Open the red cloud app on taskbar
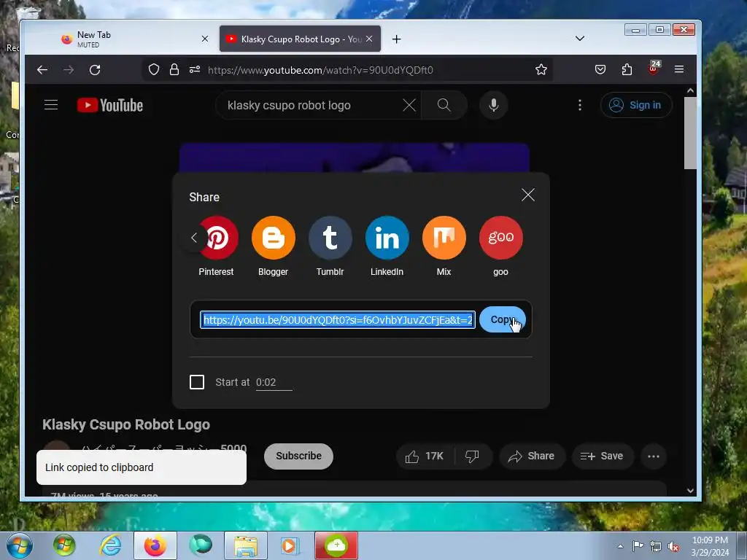The image size is (747, 560). pyautogui.click(x=336, y=545)
